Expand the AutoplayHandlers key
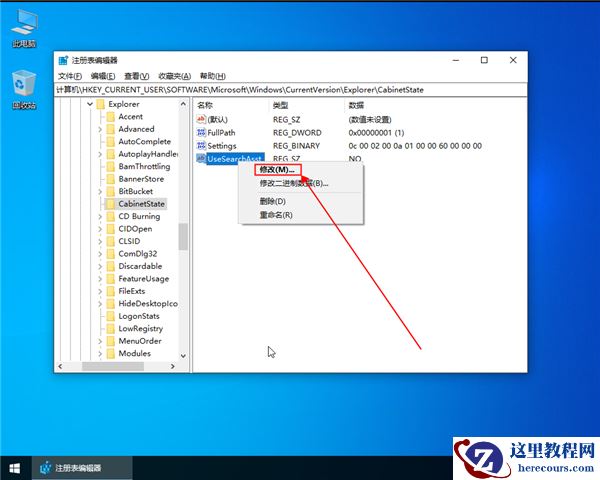600x480 pixels. 100,154
